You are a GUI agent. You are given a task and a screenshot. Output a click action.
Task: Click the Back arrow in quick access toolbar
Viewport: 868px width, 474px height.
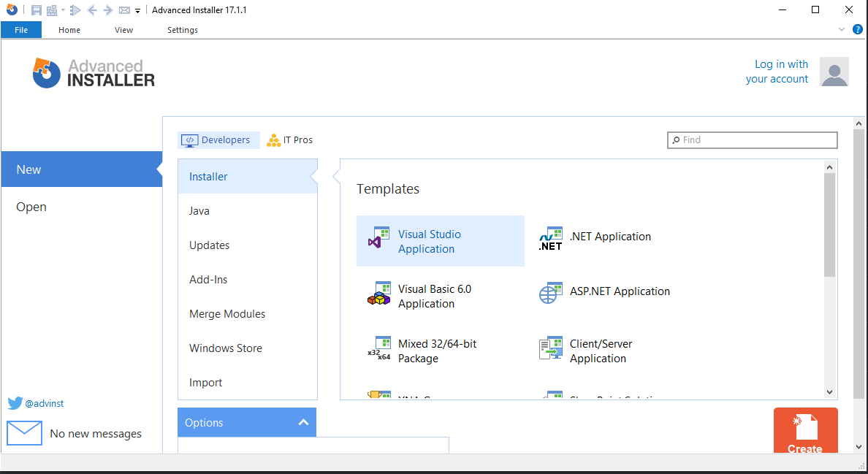tap(92, 10)
